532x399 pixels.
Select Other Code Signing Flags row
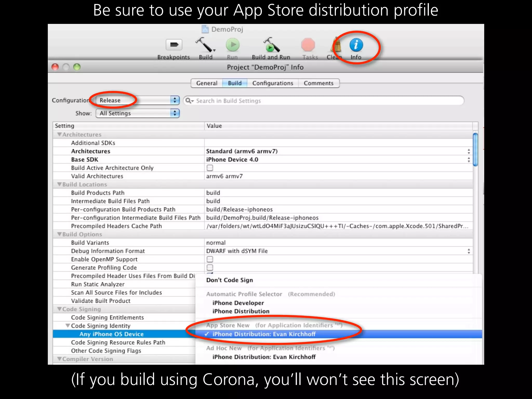[x=124, y=351]
